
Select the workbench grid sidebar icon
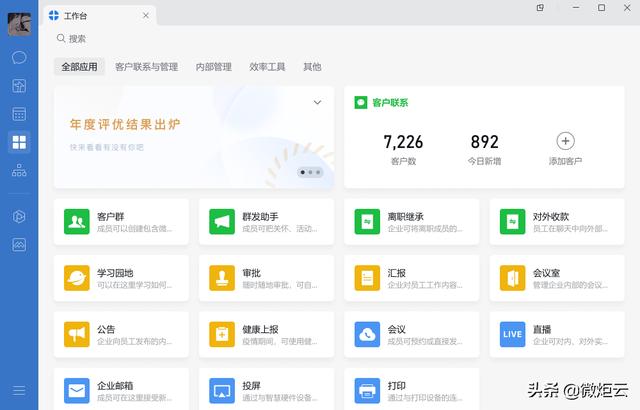point(19,142)
